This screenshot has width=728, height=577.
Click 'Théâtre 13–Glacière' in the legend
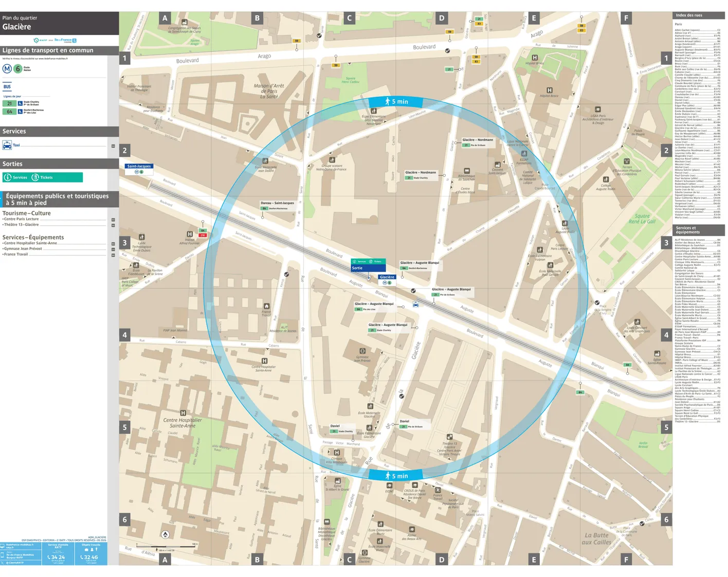(x=21, y=224)
